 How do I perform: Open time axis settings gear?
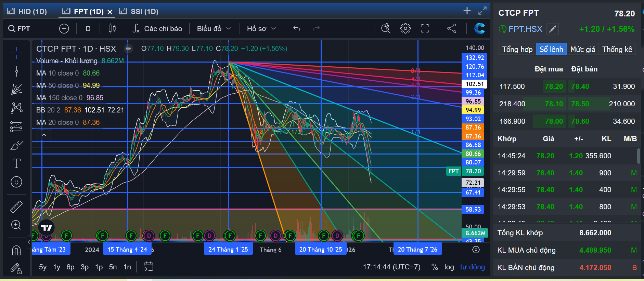tap(476, 250)
